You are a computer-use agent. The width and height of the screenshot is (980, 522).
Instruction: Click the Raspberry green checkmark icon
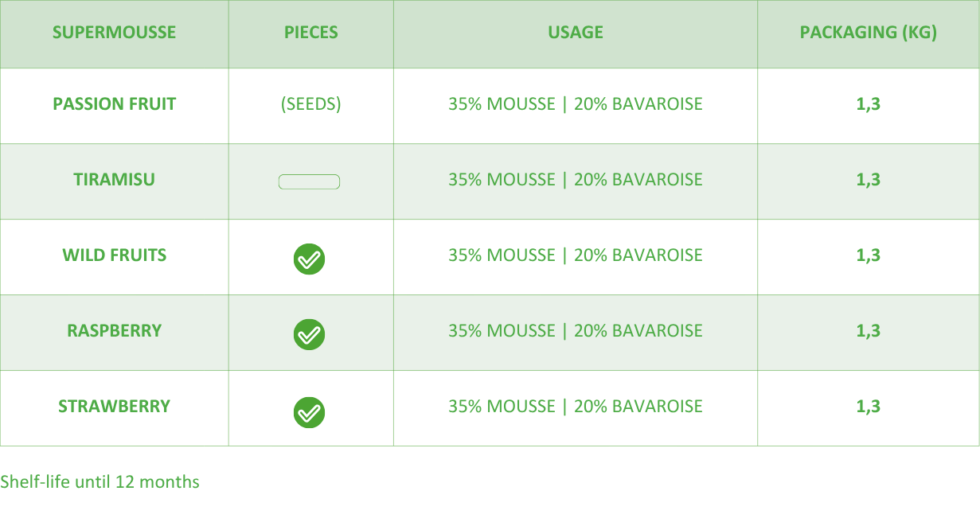pyautogui.click(x=309, y=334)
